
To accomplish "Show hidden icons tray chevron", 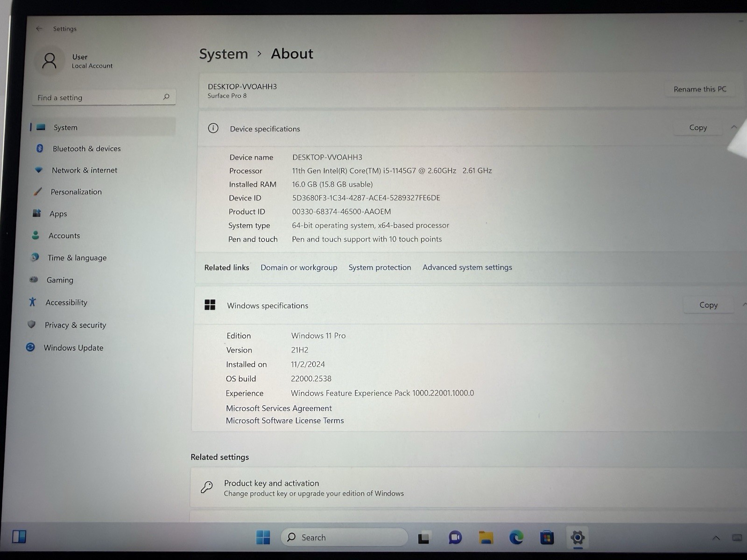I will pos(716,538).
